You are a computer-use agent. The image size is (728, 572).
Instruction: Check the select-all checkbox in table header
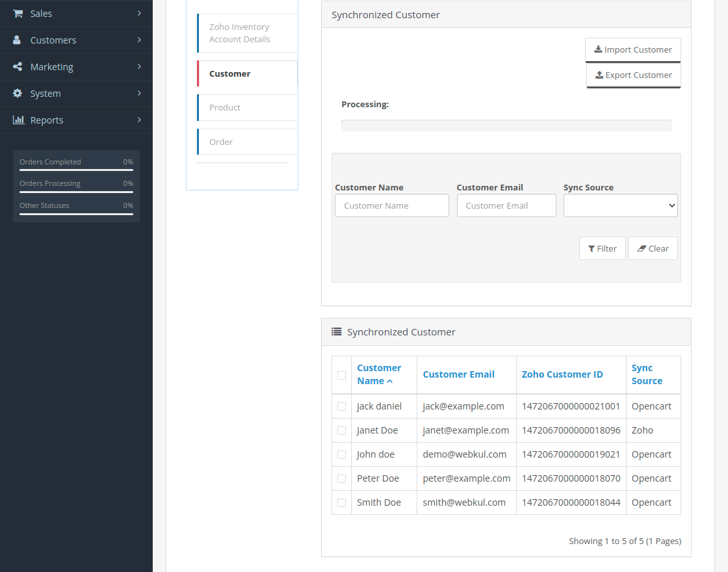pyautogui.click(x=341, y=375)
